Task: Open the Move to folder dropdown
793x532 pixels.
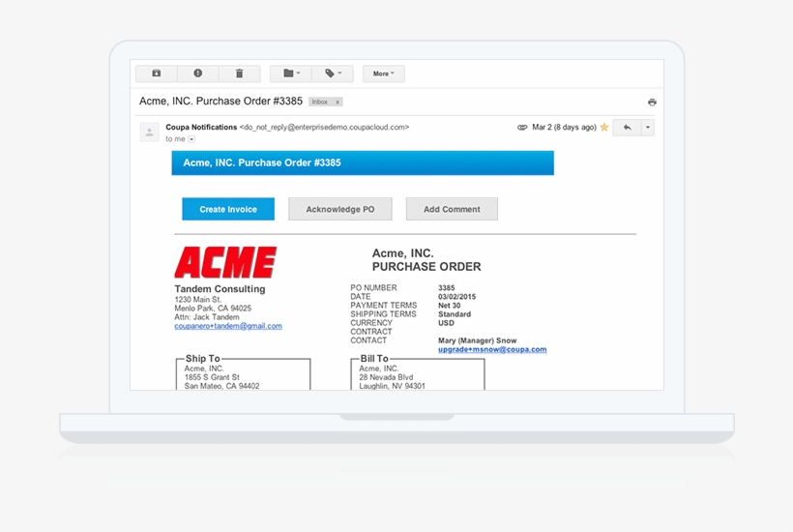Action: tap(290, 74)
